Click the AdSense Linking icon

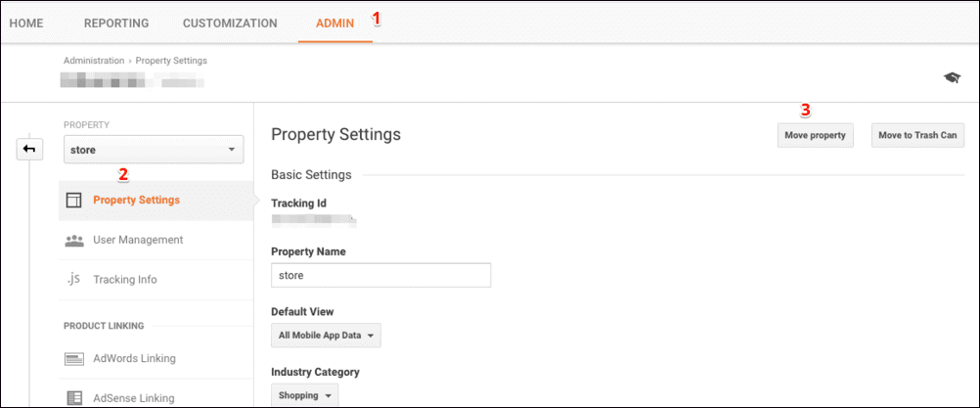73,397
